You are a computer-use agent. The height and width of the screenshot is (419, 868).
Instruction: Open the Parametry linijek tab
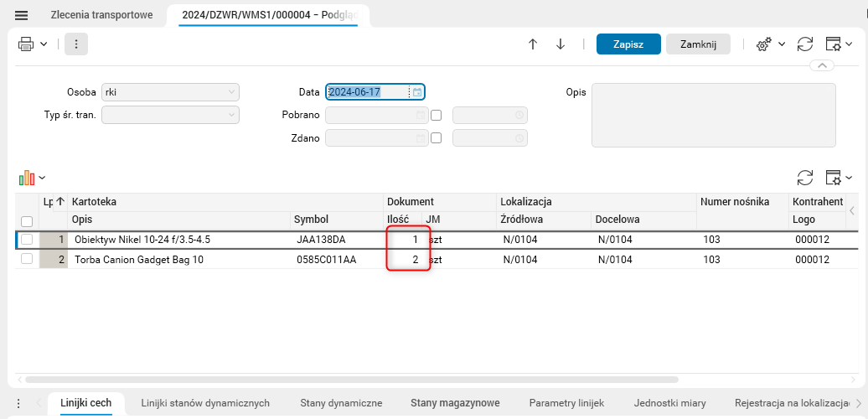[566, 403]
